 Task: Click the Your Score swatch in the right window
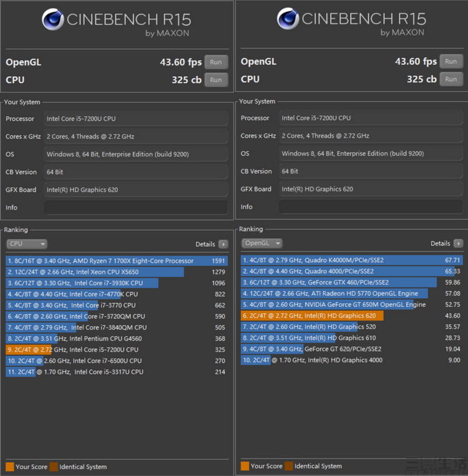pyautogui.click(x=245, y=466)
